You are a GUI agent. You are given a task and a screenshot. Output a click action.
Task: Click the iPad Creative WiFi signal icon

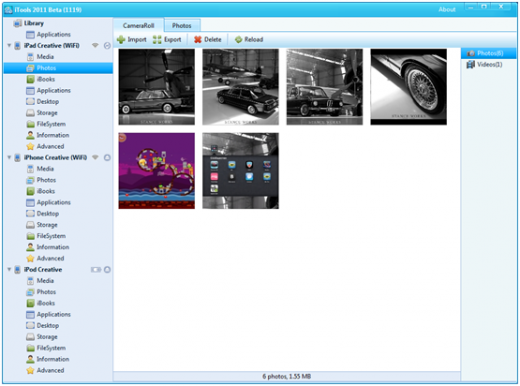coord(95,45)
